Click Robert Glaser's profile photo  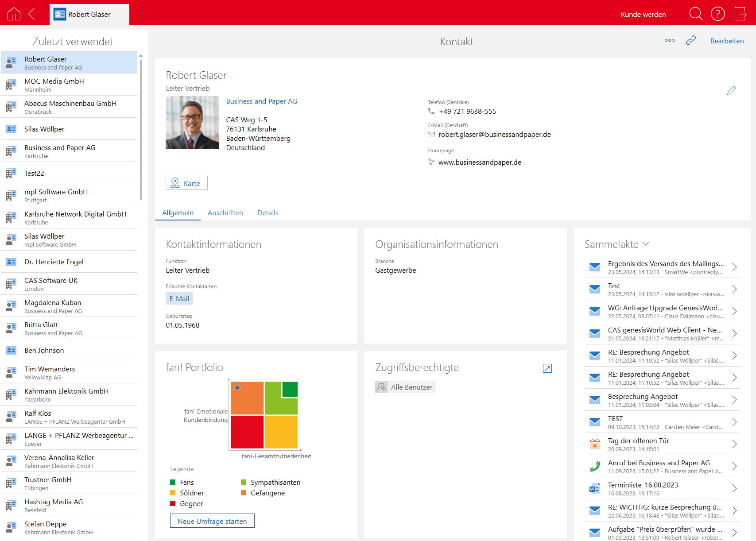click(192, 122)
